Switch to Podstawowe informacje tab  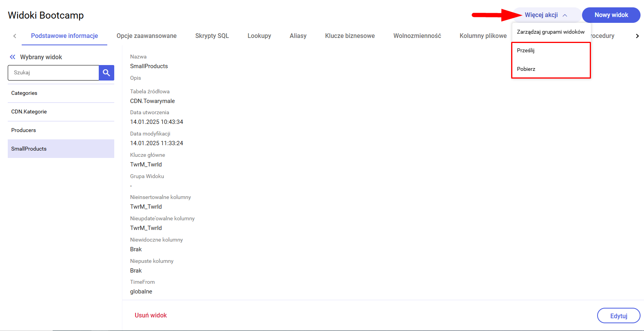(x=64, y=36)
